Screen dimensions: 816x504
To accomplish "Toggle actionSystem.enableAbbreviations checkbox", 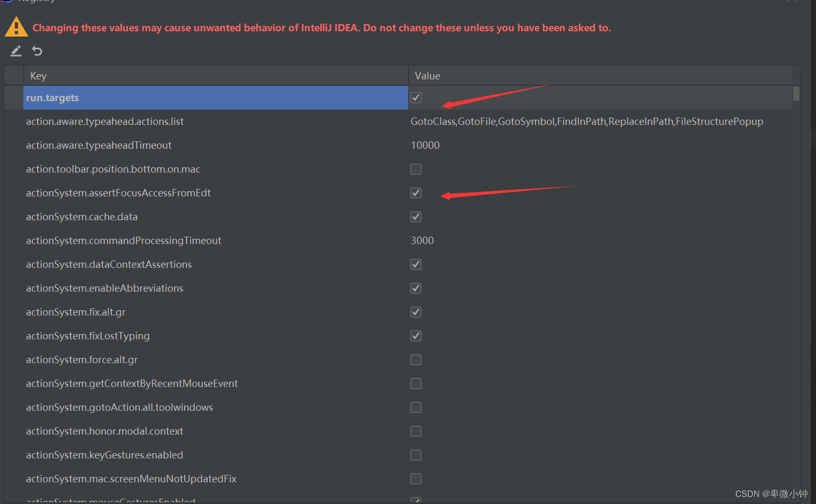I will click(x=416, y=288).
